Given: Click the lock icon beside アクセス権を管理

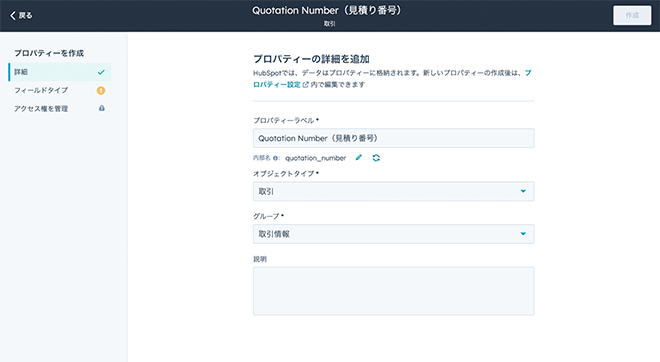Looking at the screenshot, I should 101,108.
